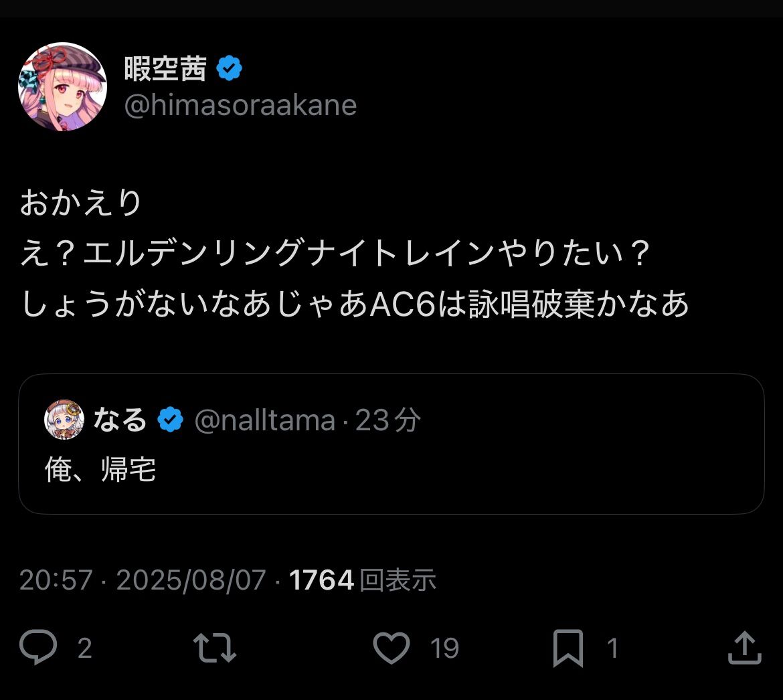Image resolution: width=783 pixels, height=700 pixels.
Task: Click the 20:57 post timestamp
Action: pyautogui.click(x=56, y=580)
